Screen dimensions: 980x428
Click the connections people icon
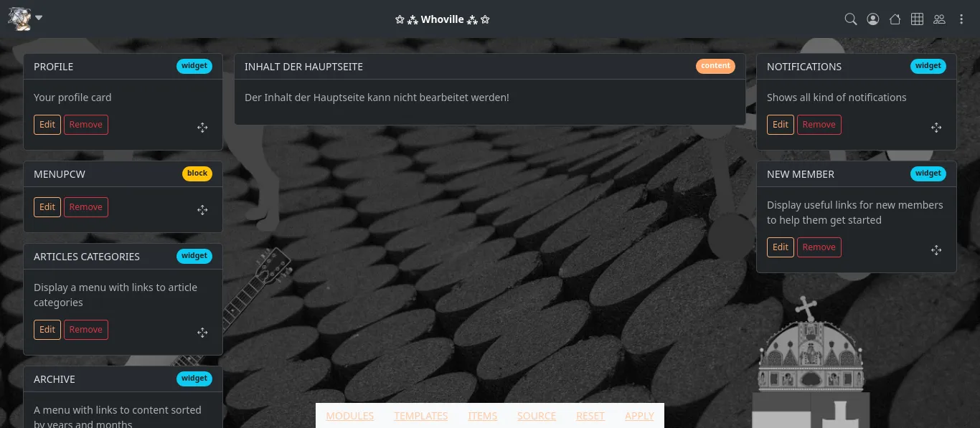[x=939, y=19]
